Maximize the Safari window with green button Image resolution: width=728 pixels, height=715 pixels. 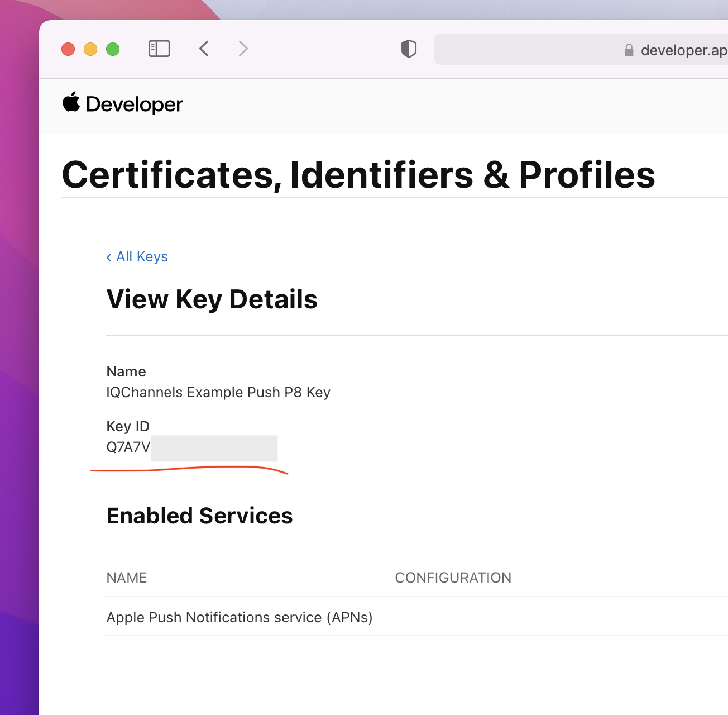click(113, 49)
